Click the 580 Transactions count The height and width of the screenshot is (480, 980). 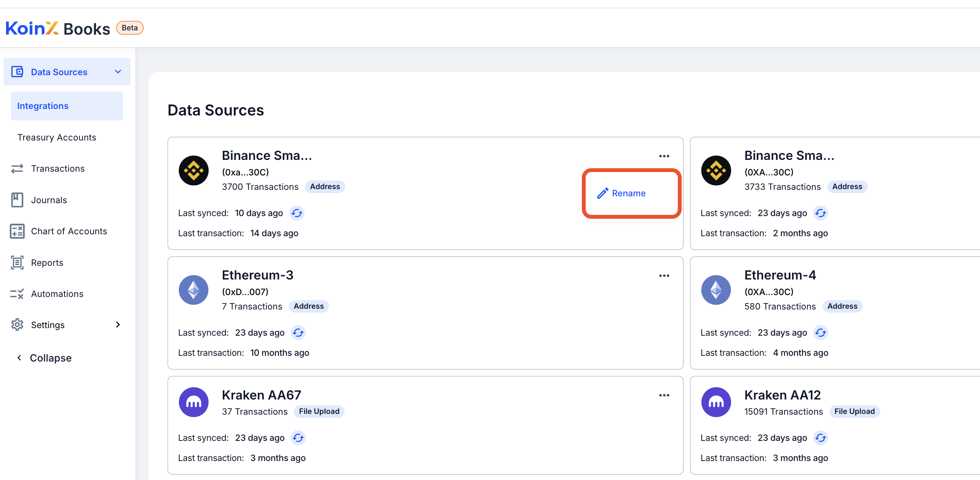pos(780,306)
